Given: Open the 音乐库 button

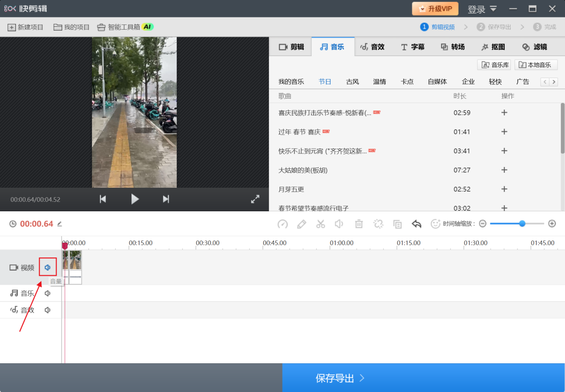Looking at the screenshot, I should point(494,65).
